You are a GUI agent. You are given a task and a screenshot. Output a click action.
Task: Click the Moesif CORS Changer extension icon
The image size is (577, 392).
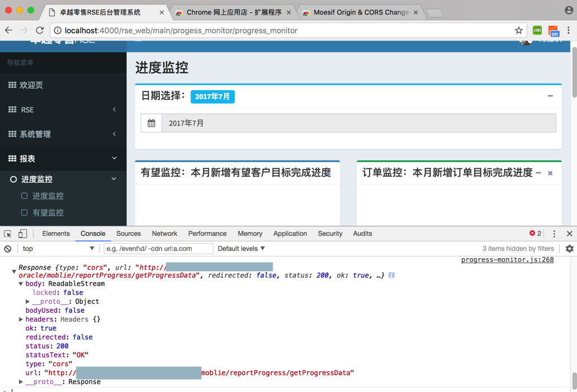(x=554, y=31)
